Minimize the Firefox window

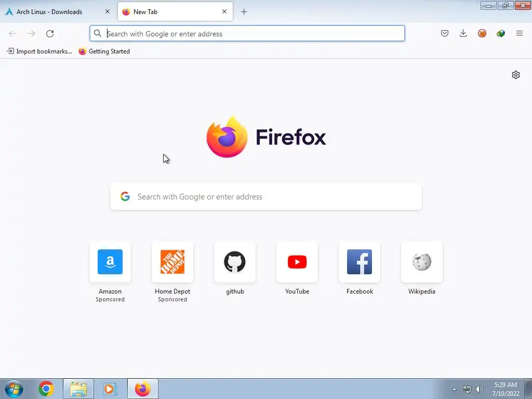(x=488, y=5)
